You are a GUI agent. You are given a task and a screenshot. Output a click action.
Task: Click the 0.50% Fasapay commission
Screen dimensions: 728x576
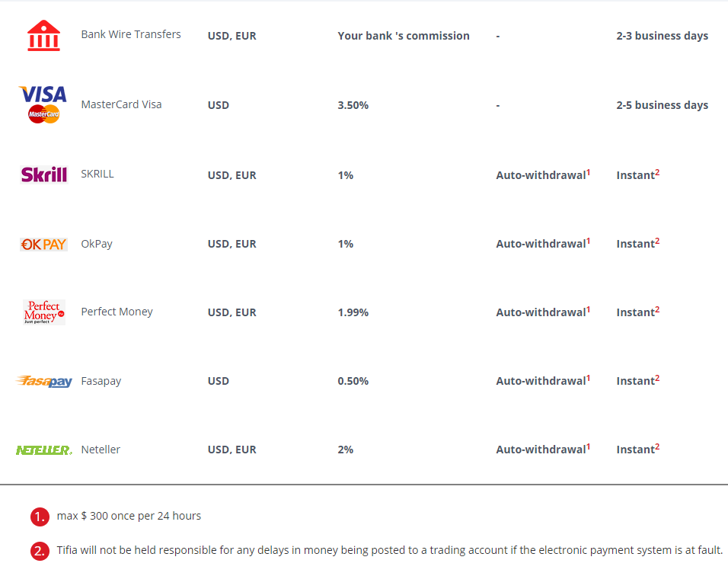pos(353,381)
